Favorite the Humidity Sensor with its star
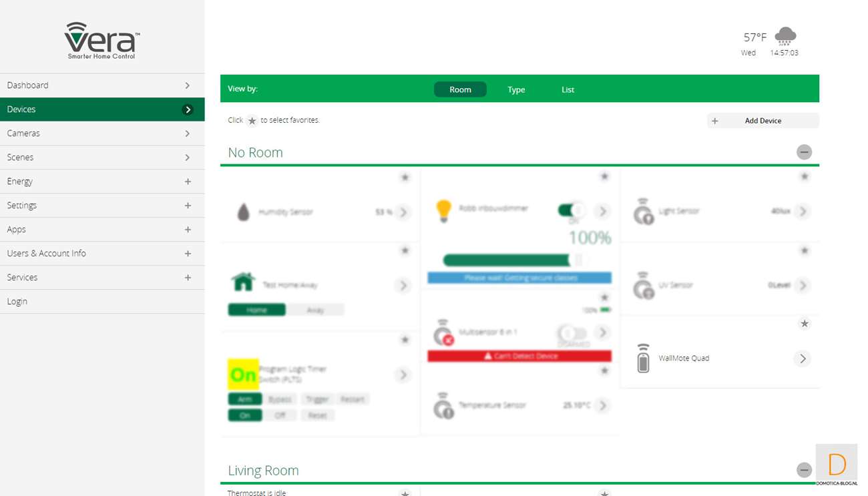868x496 pixels. coord(405,178)
